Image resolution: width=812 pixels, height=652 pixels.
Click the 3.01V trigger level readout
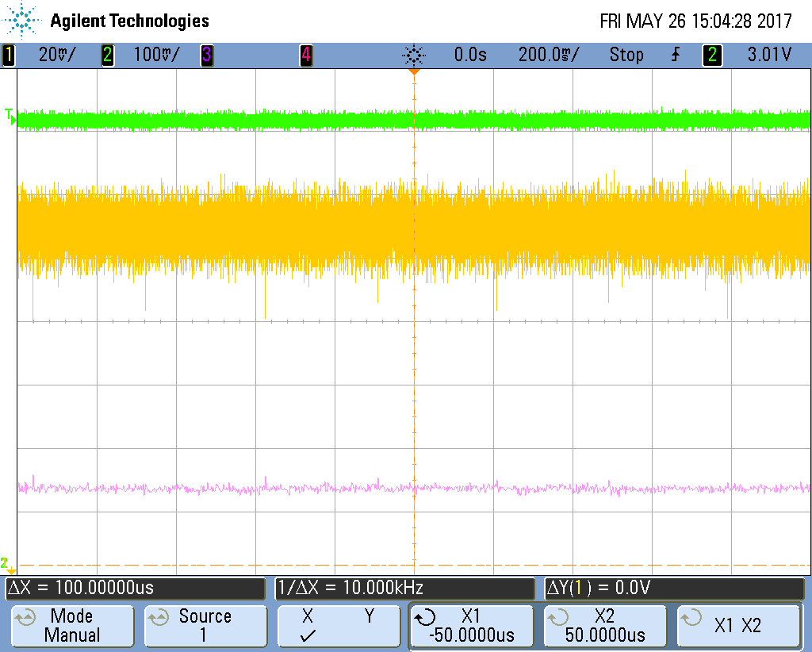[x=769, y=55]
